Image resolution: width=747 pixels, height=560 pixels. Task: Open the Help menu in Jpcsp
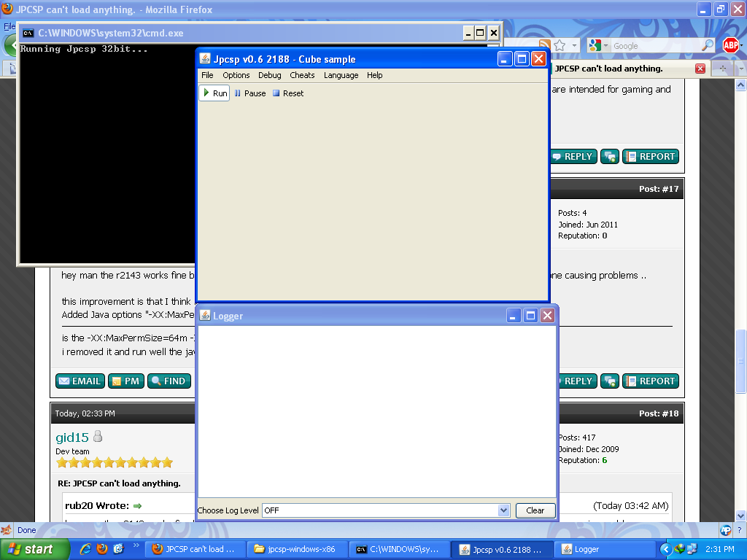click(374, 75)
